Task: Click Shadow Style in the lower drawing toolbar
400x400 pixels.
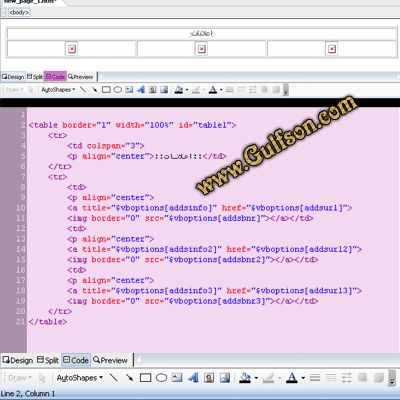Action: [x=363, y=377]
